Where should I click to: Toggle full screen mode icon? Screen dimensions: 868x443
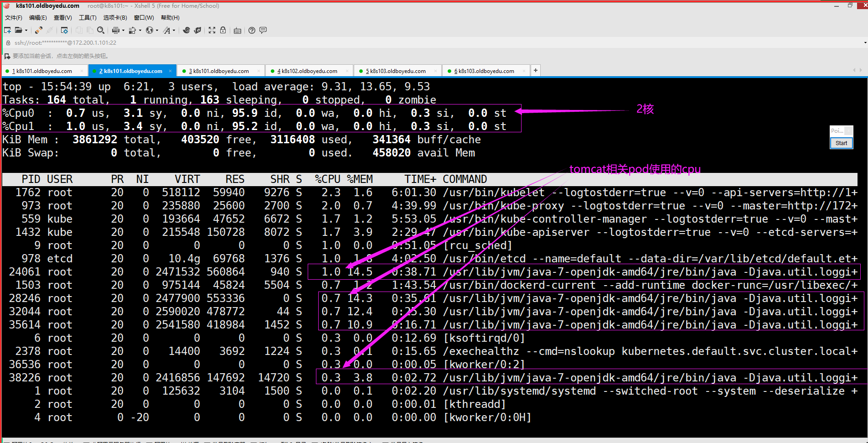click(212, 30)
